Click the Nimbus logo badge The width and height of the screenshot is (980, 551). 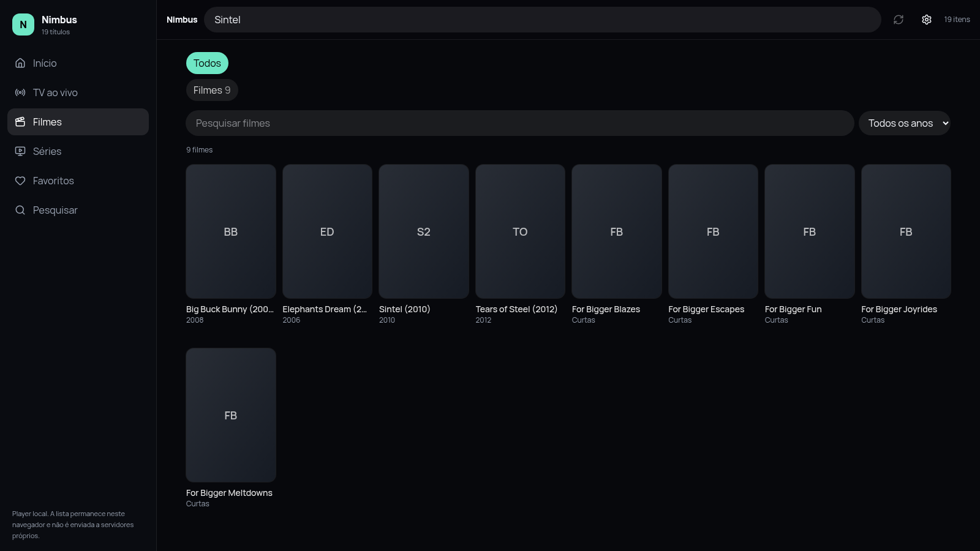coord(23,24)
